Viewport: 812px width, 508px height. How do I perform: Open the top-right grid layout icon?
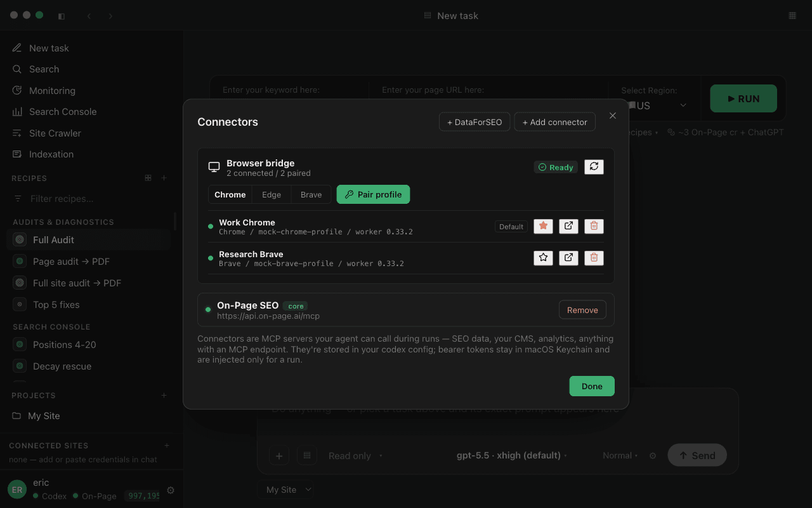pyautogui.click(x=792, y=15)
